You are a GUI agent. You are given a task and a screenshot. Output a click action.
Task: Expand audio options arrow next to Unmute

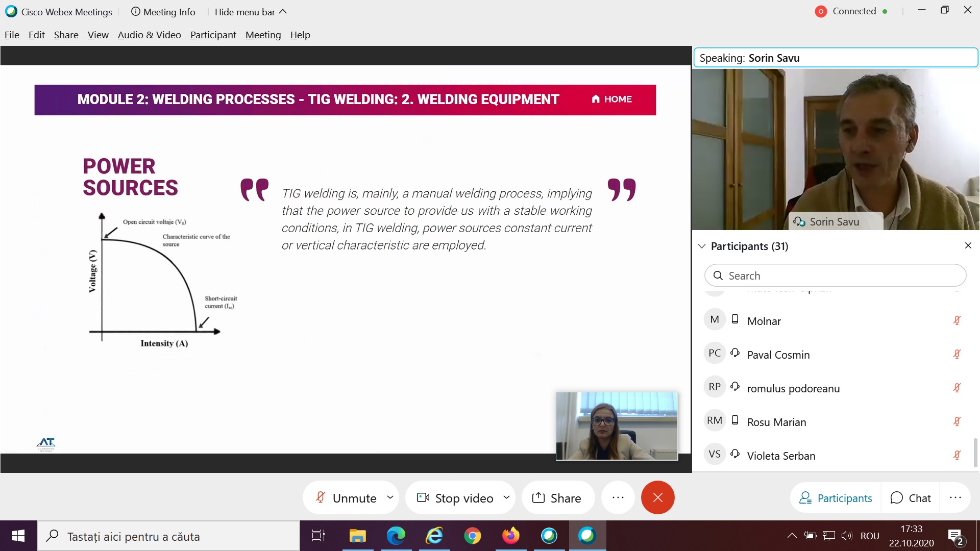click(x=390, y=497)
